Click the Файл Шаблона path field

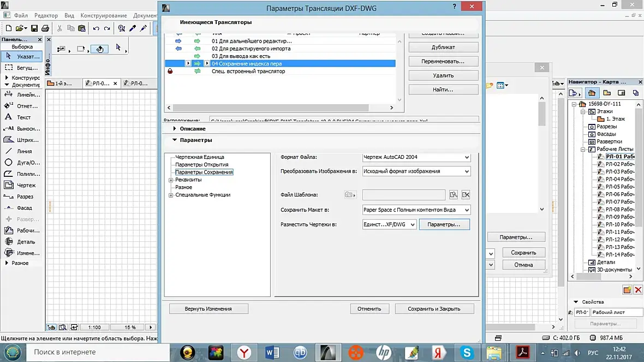(404, 195)
